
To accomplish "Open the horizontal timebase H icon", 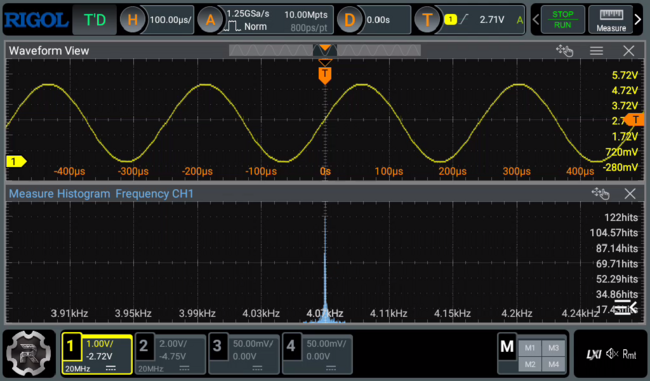I will click(x=132, y=19).
